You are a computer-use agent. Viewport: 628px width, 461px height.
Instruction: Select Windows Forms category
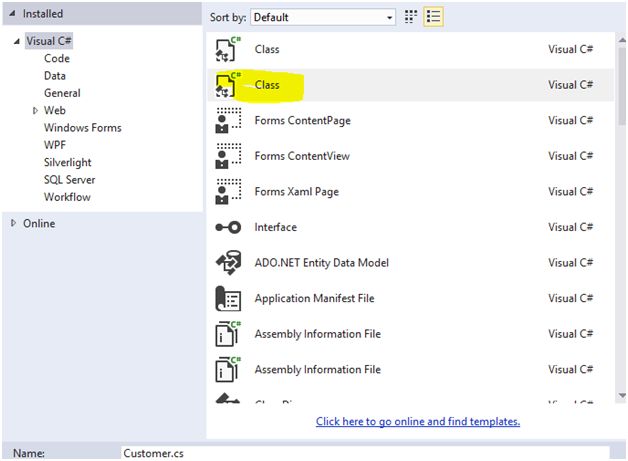click(x=82, y=128)
